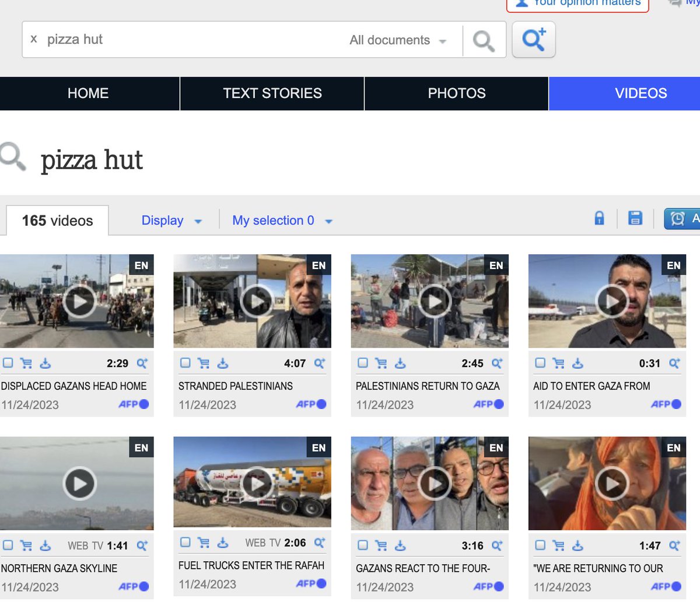Viewport: 700px width, 616px height.
Task: Open 'DISPLACED GAZANS HEAD HOME' title link
Action: (x=74, y=386)
